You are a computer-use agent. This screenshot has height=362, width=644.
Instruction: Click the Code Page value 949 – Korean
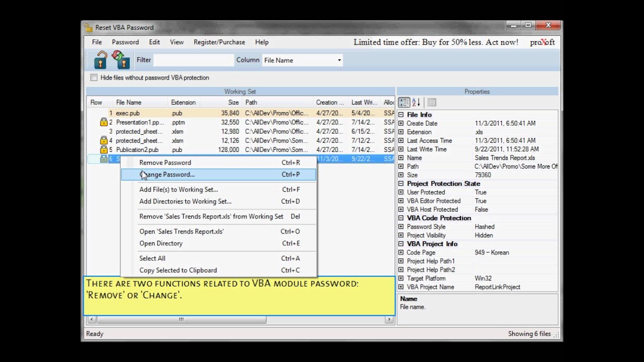click(x=492, y=252)
